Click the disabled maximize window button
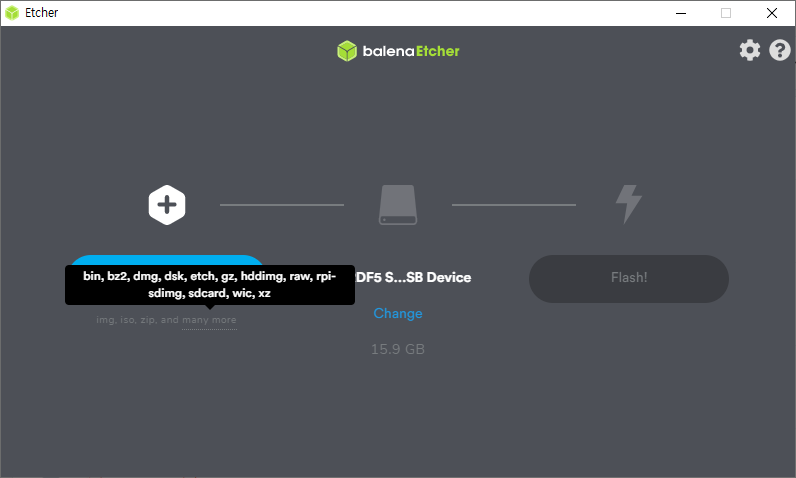 (726, 13)
